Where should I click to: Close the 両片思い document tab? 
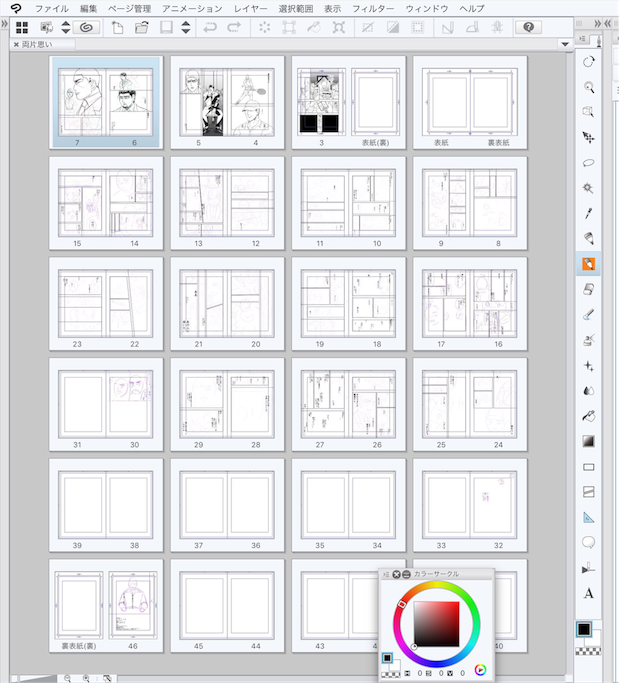(16, 44)
